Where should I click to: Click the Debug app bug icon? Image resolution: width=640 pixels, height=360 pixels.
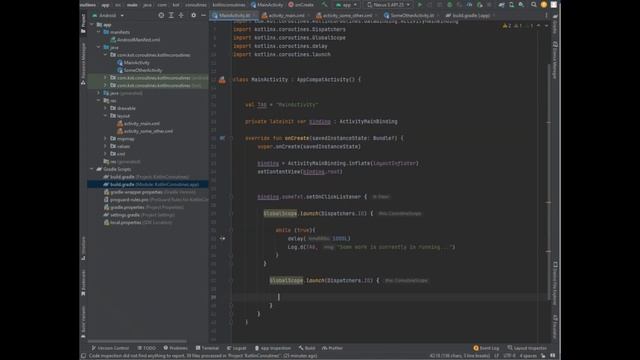tap(450, 5)
